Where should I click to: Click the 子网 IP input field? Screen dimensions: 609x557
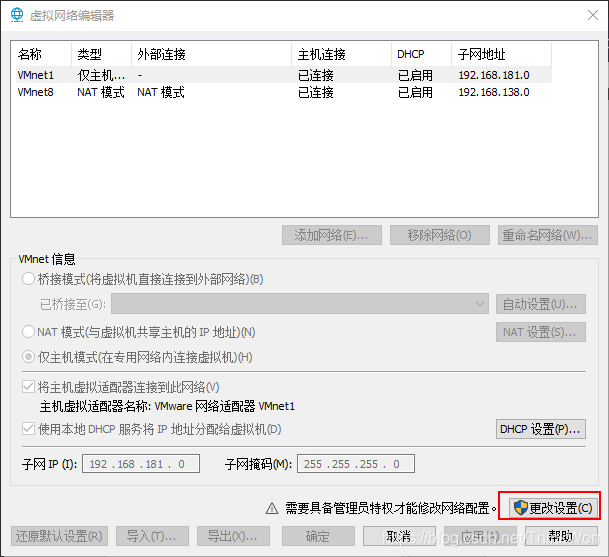coord(141,464)
